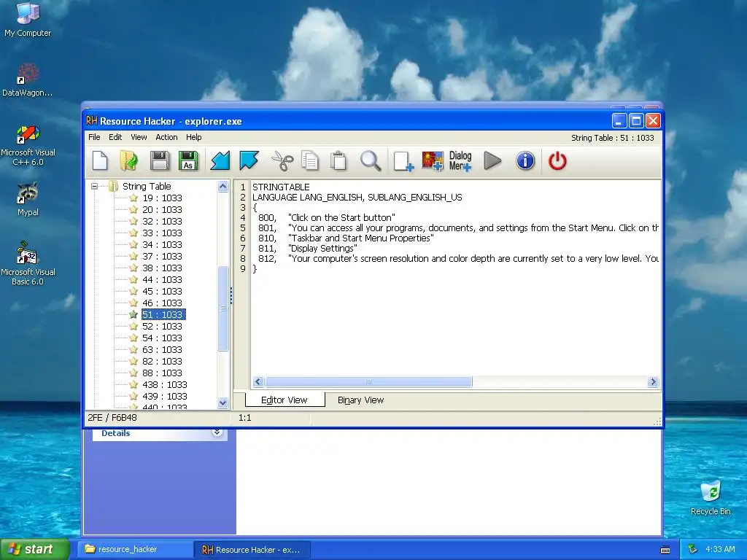Select tree item 38 : 1033

(162, 268)
